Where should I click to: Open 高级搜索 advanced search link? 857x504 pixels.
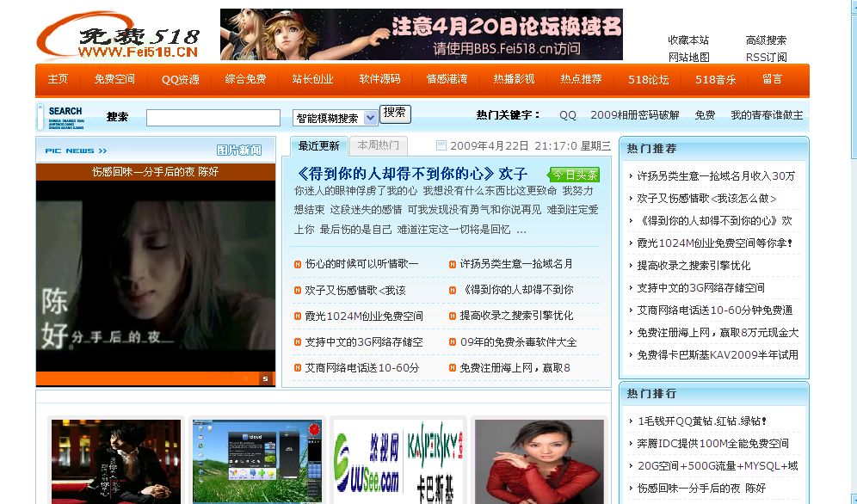click(x=766, y=40)
